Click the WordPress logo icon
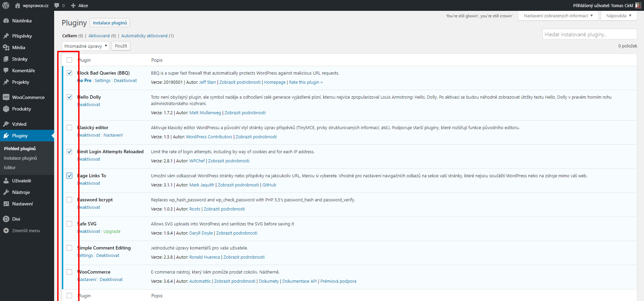This screenshot has height=301, width=644. tap(6, 5)
